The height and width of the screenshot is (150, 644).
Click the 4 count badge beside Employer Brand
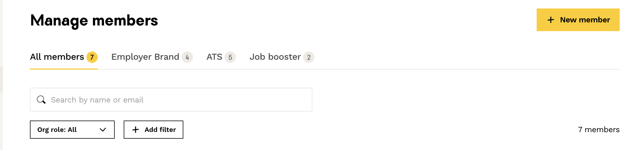click(x=187, y=57)
